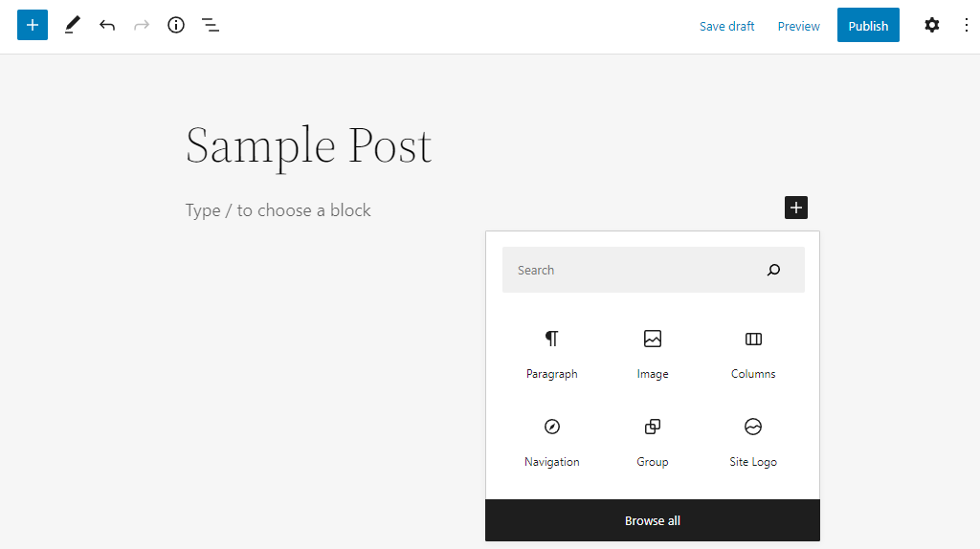The height and width of the screenshot is (549, 980).
Task: Preview the post
Action: 798,26
